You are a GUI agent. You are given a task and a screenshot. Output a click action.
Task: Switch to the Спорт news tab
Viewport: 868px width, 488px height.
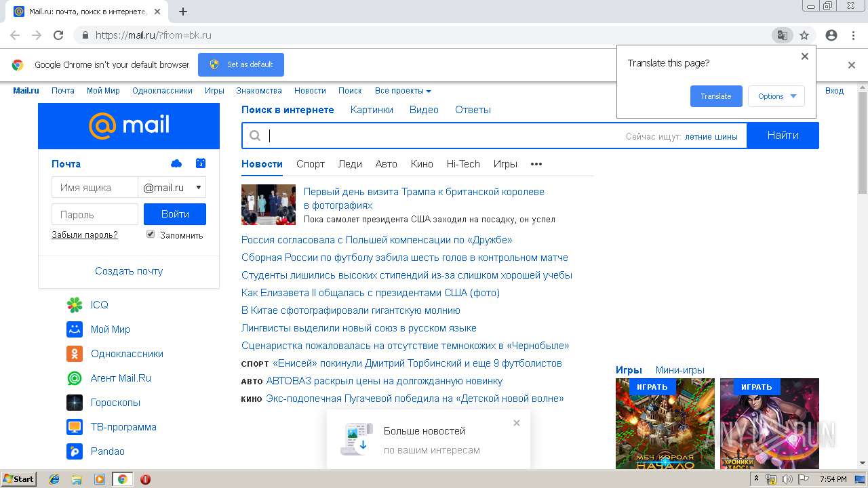311,164
